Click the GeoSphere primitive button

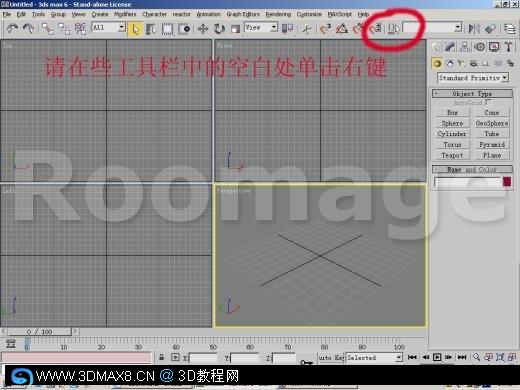click(492, 123)
